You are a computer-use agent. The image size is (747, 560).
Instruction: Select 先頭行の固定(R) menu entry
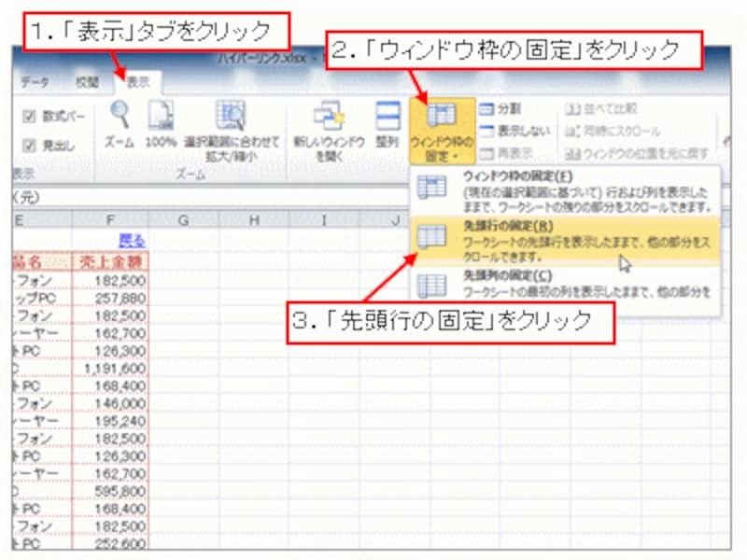tap(565, 241)
